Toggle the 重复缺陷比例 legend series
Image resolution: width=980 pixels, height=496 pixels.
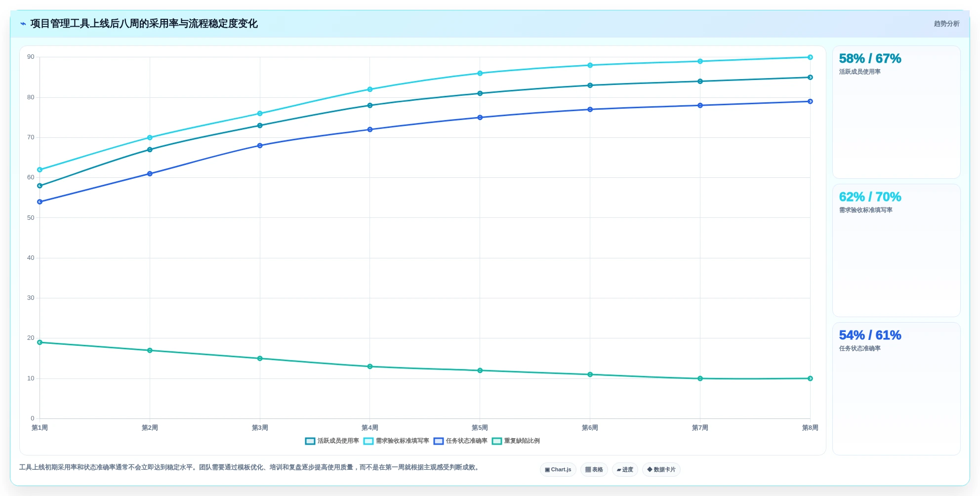516,441
